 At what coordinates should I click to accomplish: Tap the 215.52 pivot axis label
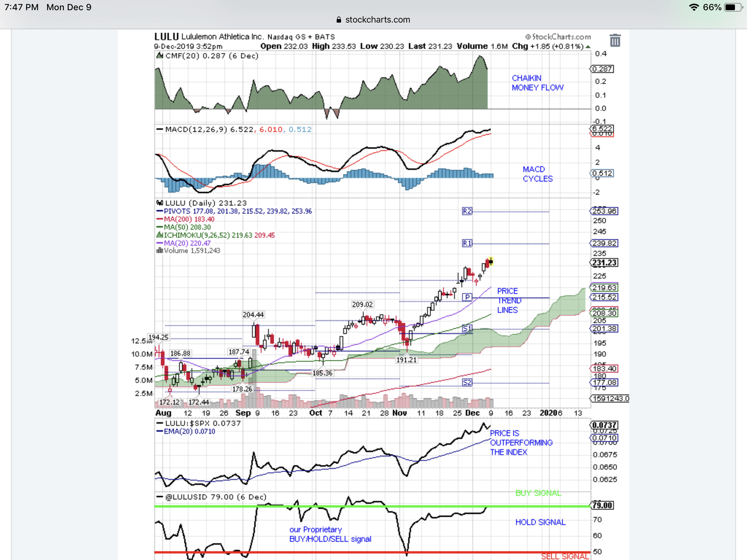[x=604, y=297]
